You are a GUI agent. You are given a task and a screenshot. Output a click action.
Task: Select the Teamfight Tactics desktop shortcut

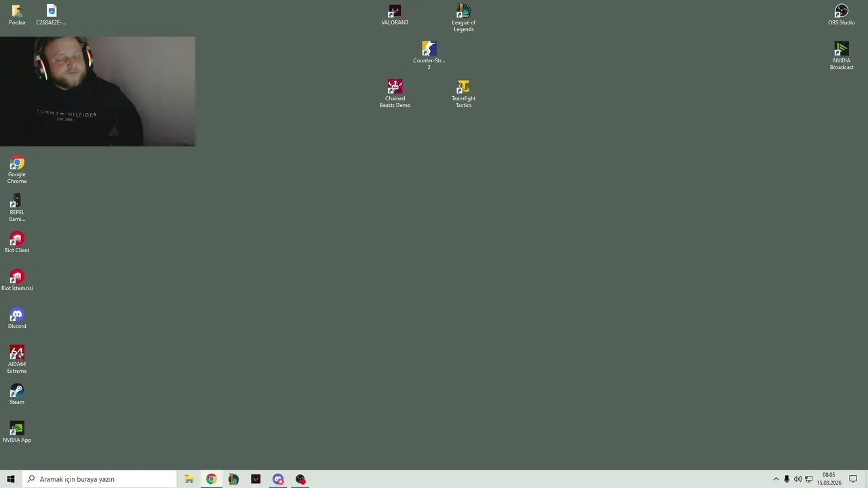[463, 94]
